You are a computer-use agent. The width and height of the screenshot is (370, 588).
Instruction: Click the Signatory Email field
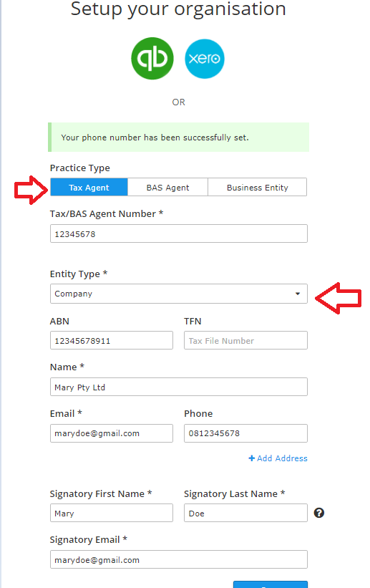tap(179, 559)
